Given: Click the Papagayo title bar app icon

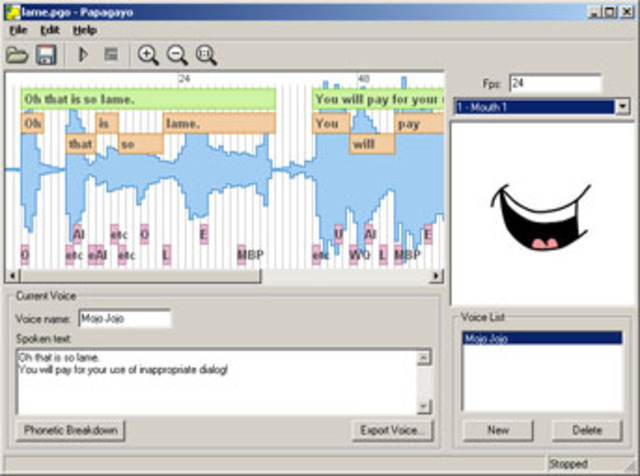Looking at the screenshot, I should (x=12, y=13).
